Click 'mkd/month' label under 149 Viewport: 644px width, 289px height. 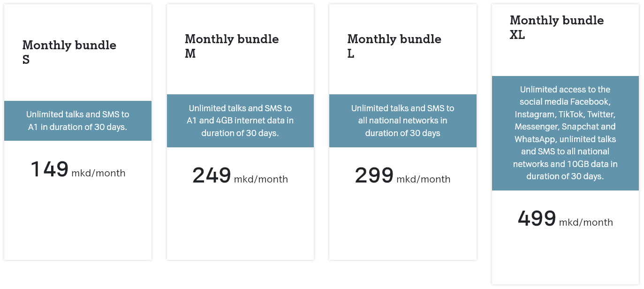click(98, 173)
